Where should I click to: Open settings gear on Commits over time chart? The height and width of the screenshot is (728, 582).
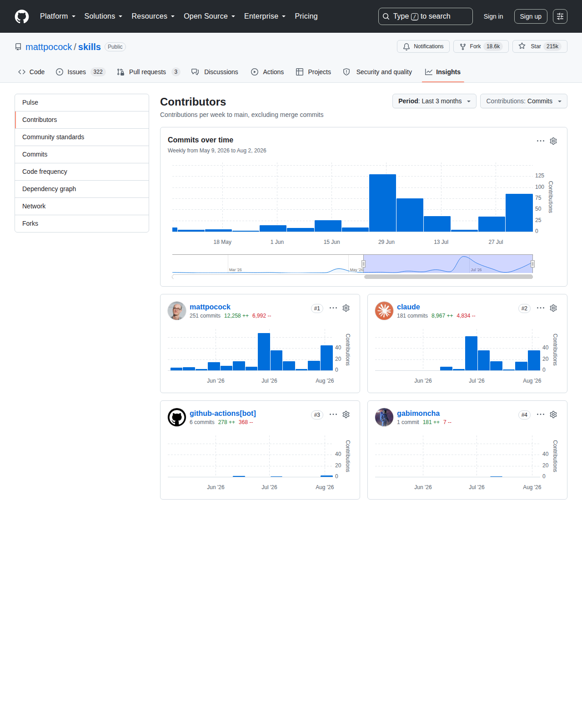[x=553, y=141]
